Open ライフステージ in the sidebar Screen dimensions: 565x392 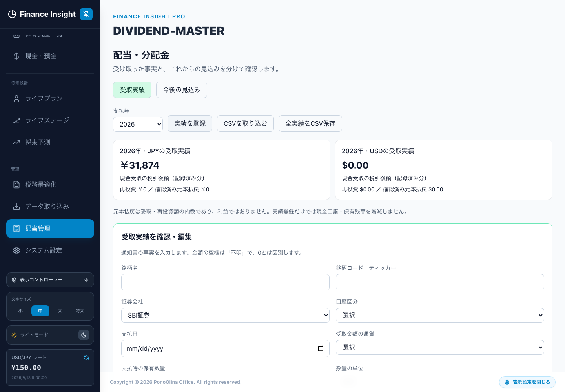click(x=50, y=120)
